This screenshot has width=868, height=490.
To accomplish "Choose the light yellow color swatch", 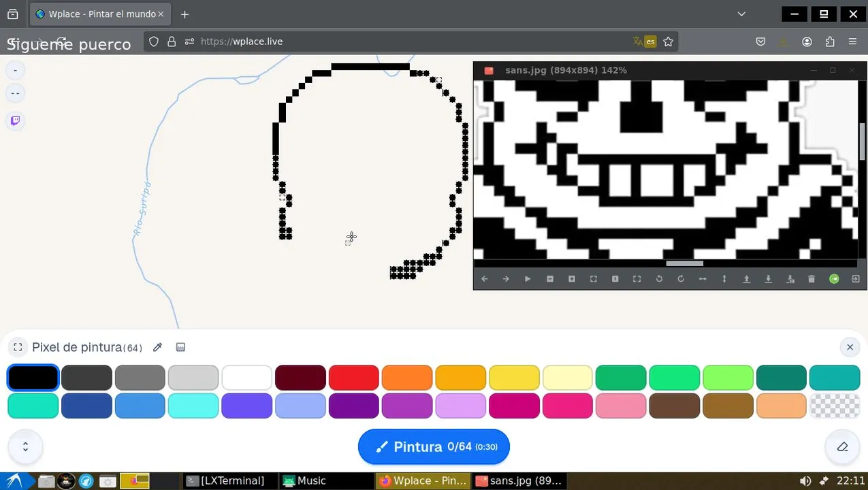I will (x=567, y=377).
